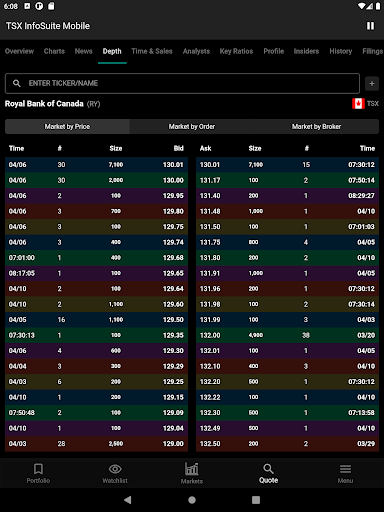The image size is (384, 512).
Task: Switch to the Overview tab
Action: [x=19, y=51]
